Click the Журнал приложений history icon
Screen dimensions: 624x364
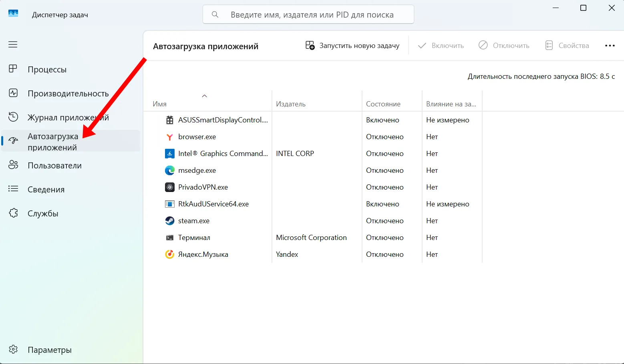tap(13, 117)
